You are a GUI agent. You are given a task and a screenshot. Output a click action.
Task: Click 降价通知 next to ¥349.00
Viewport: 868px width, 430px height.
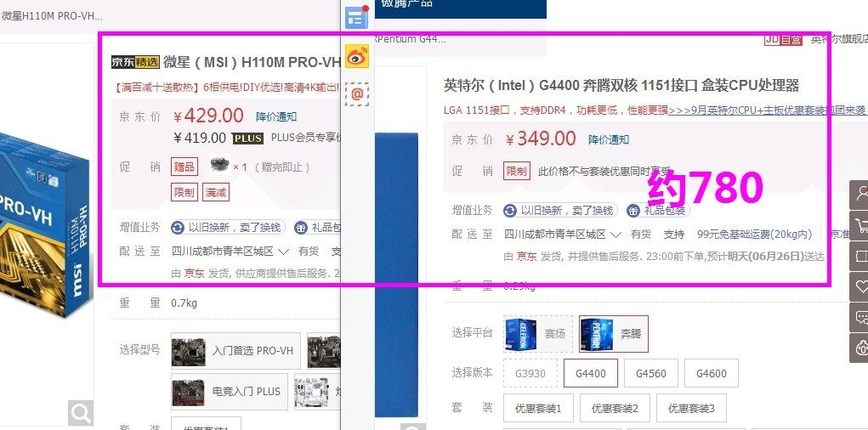(x=609, y=139)
